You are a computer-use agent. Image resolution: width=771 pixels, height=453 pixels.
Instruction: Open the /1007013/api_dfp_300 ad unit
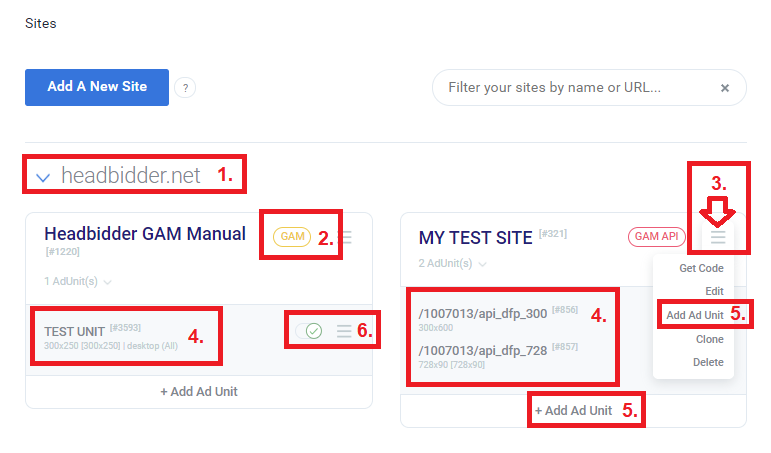tap(482, 314)
